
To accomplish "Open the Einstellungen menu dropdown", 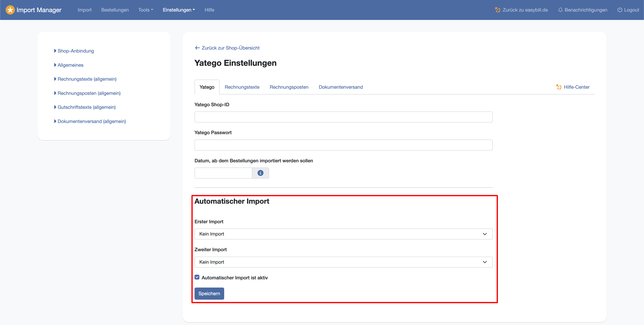I will pos(179,10).
